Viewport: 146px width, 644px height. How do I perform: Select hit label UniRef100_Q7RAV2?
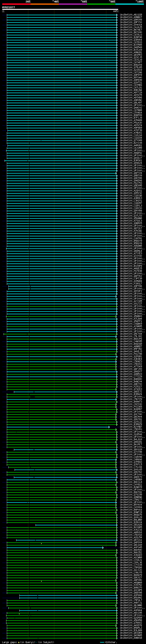click(131, 623)
